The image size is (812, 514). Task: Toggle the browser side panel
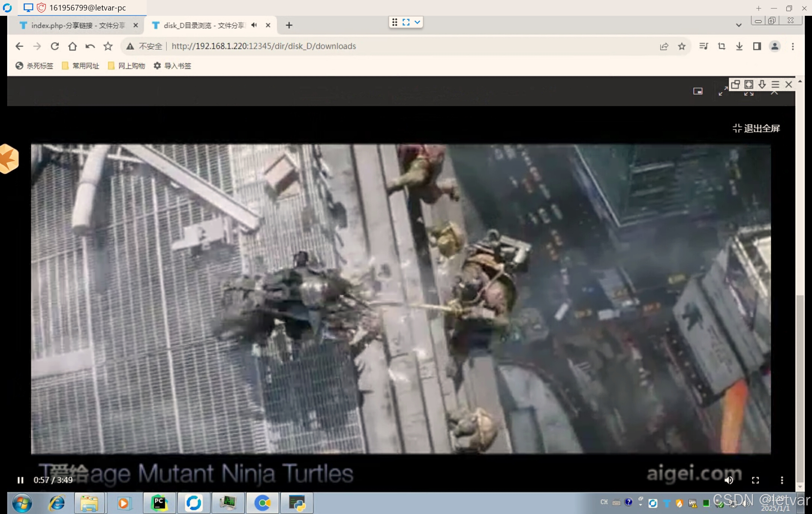pyautogui.click(x=757, y=46)
